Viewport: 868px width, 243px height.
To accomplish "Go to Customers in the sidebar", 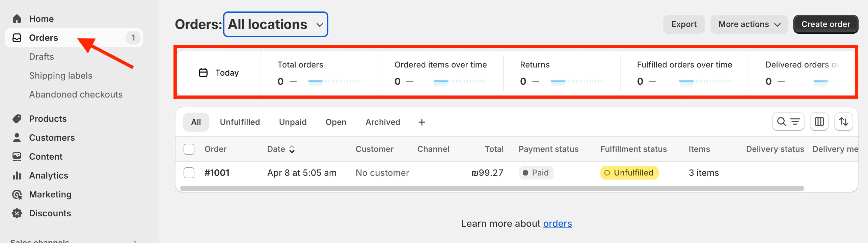I will click(x=52, y=138).
